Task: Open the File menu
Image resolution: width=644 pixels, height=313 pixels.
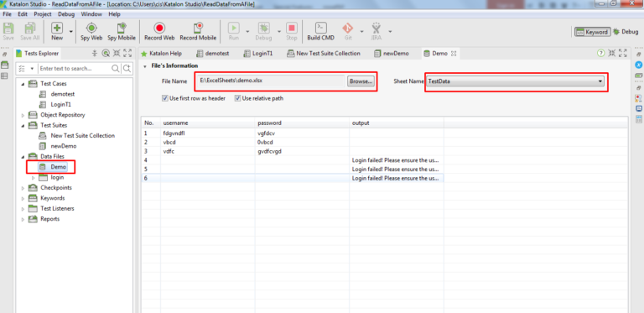Action: 7,14
